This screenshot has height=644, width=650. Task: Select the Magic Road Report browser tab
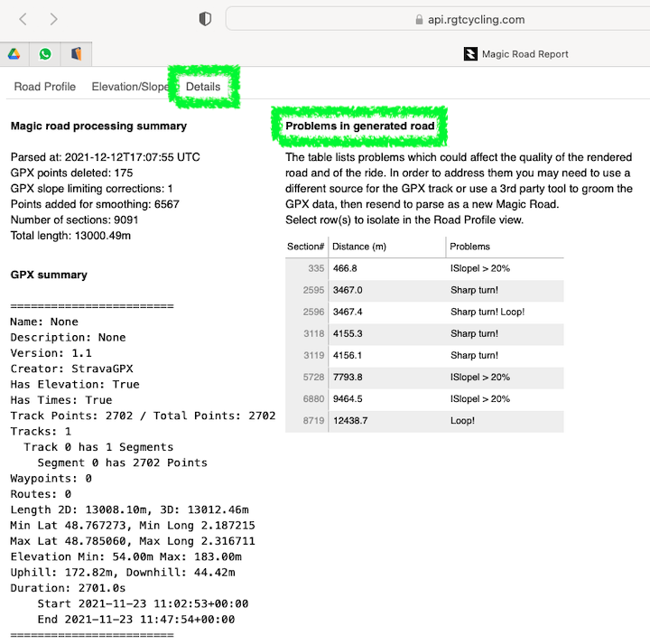[x=516, y=54]
